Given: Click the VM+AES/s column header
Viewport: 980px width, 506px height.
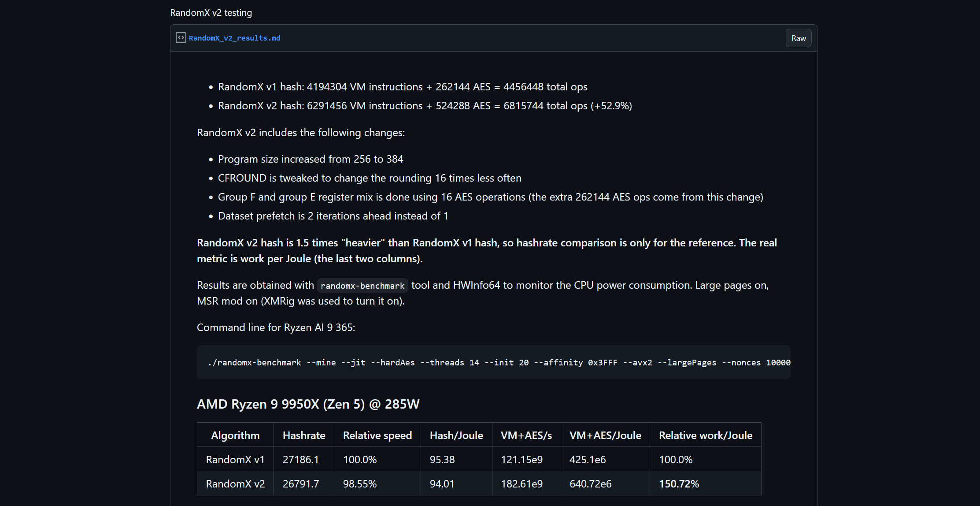Looking at the screenshot, I should [x=526, y=435].
